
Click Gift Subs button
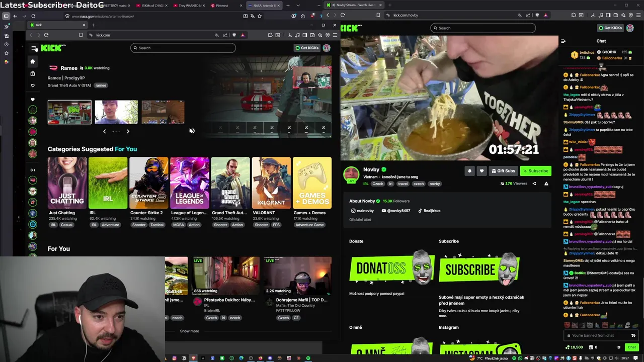tap(503, 171)
